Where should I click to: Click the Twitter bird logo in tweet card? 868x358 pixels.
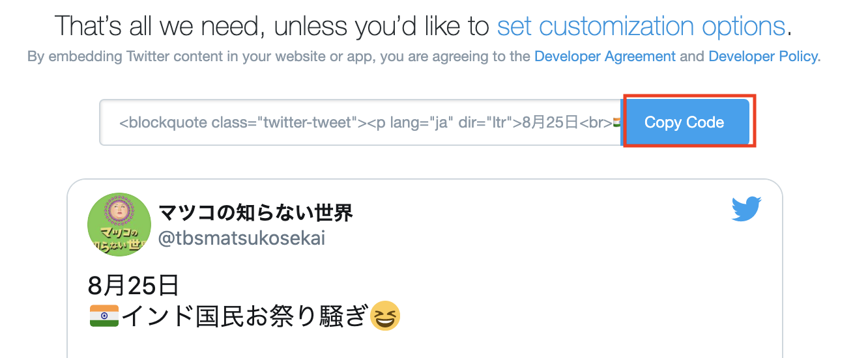click(747, 210)
